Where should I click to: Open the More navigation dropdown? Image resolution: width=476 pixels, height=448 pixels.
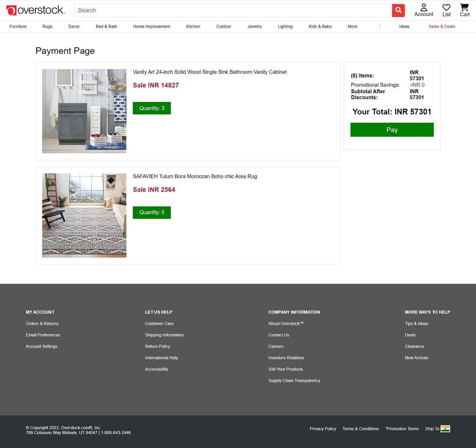(352, 27)
